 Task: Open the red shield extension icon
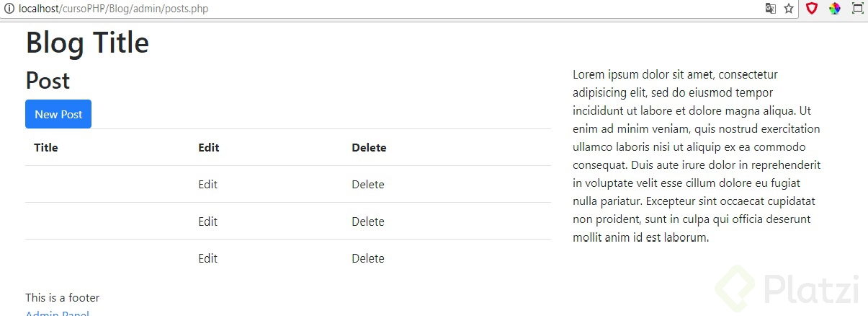coord(812,9)
